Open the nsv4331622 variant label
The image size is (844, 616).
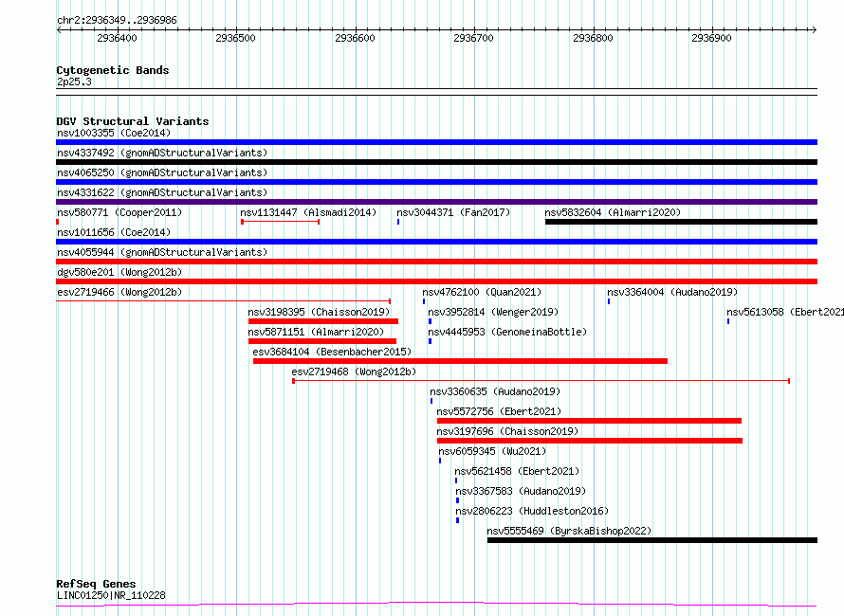coord(162,192)
